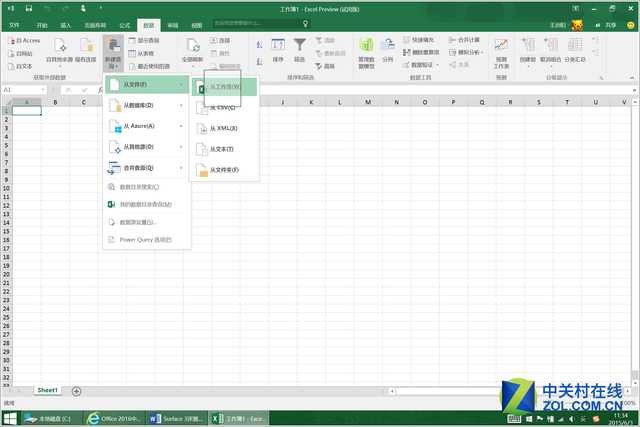Switch to 开始 (Home) tab
The height and width of the screenshot is (427, 640).
(x=42, y=25)
